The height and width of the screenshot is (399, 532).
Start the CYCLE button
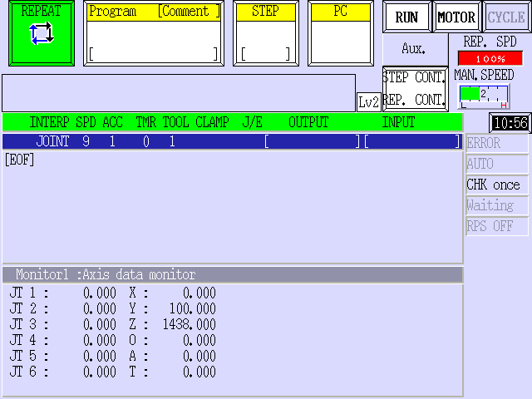click(506, 17)
